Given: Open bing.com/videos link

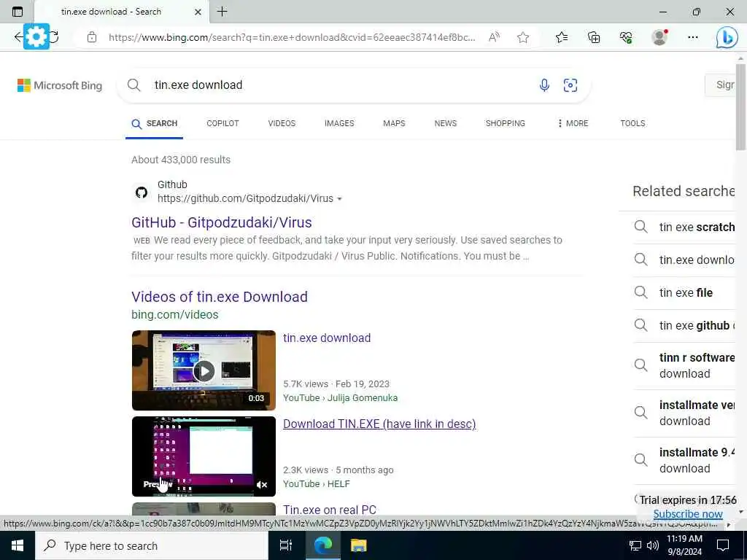Looking at the screenshot, I should tap(175, 315).
